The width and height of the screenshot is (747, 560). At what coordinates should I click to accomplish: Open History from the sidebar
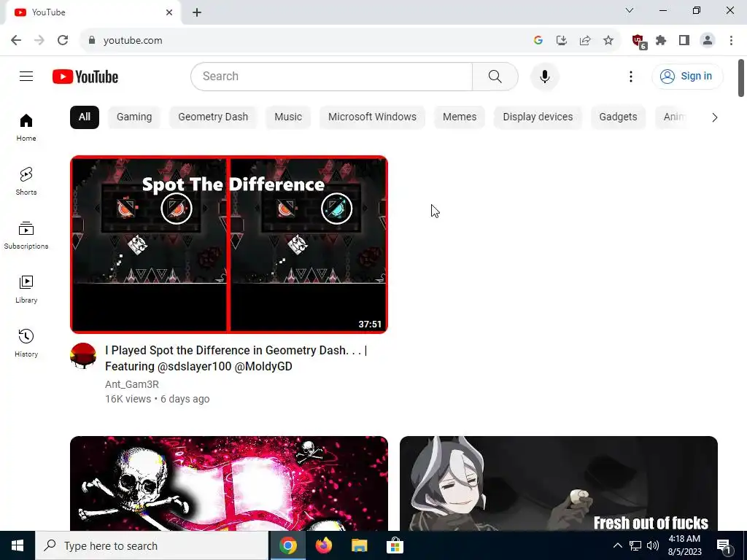pyautogui.click(x=26, y=343)
